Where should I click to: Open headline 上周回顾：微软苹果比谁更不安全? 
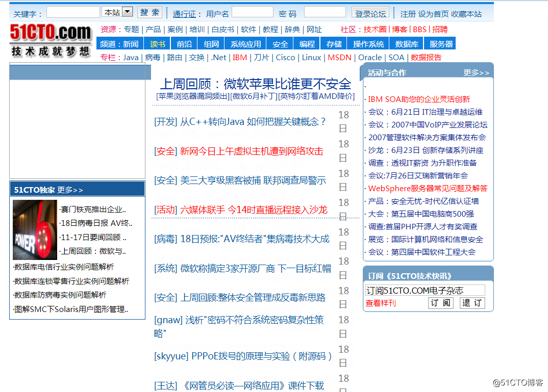tap(256, 84)
